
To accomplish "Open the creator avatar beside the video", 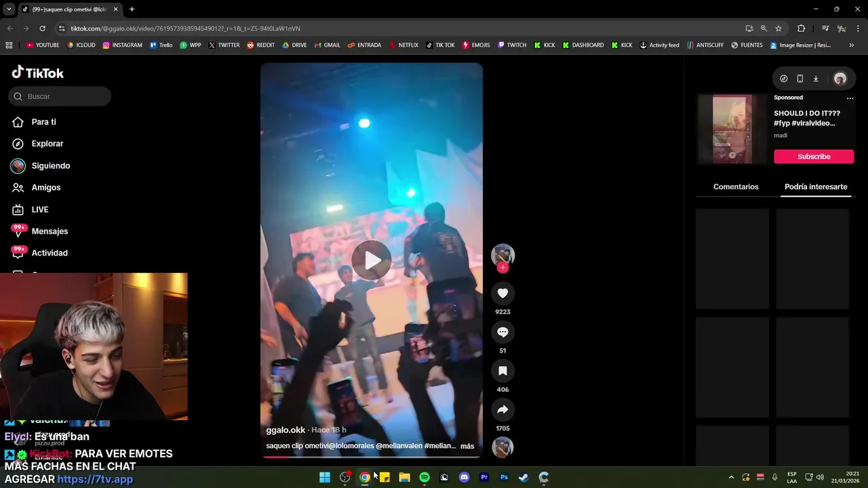I will click(x=502, y=255).
